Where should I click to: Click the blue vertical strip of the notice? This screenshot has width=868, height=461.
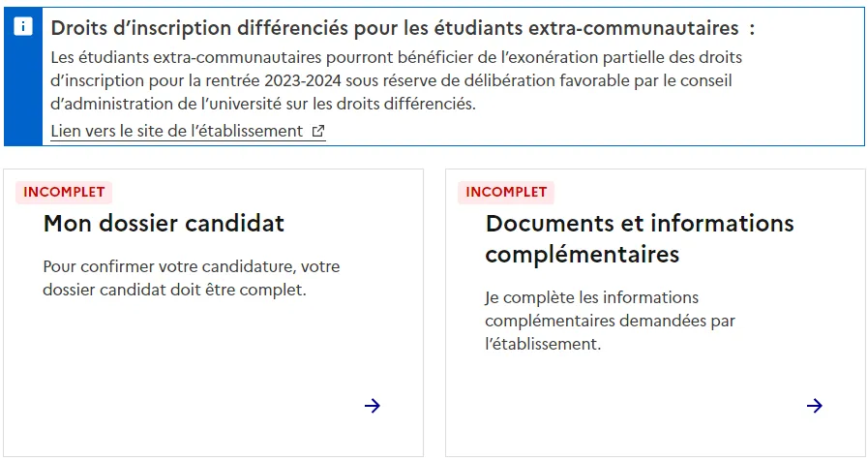coord(23,97)
